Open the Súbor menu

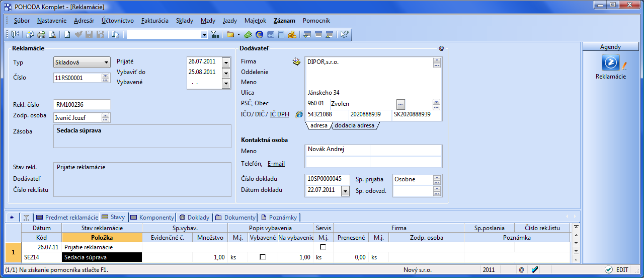[22, 21]
